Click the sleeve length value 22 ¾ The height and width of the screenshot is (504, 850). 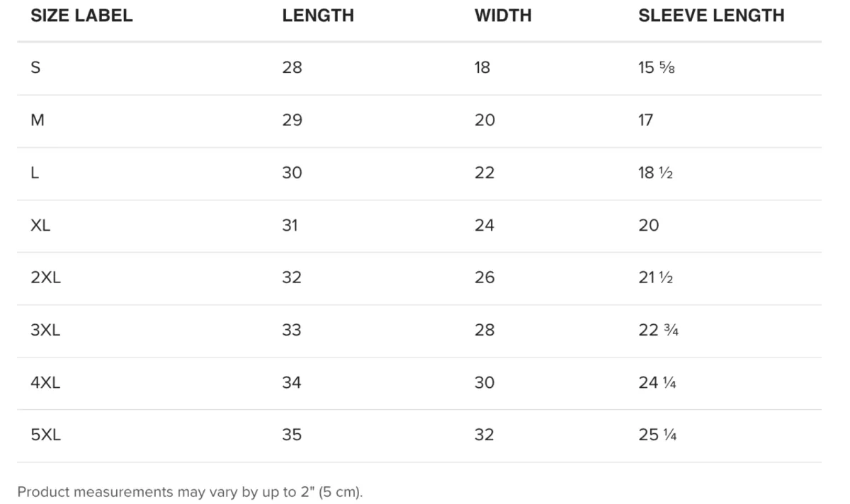tap(659, 330)
